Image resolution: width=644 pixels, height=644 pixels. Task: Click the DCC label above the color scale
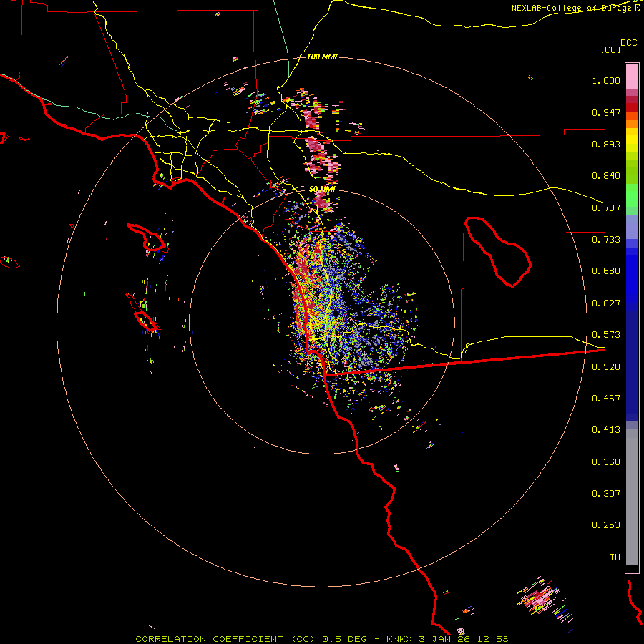coord(629,42)
